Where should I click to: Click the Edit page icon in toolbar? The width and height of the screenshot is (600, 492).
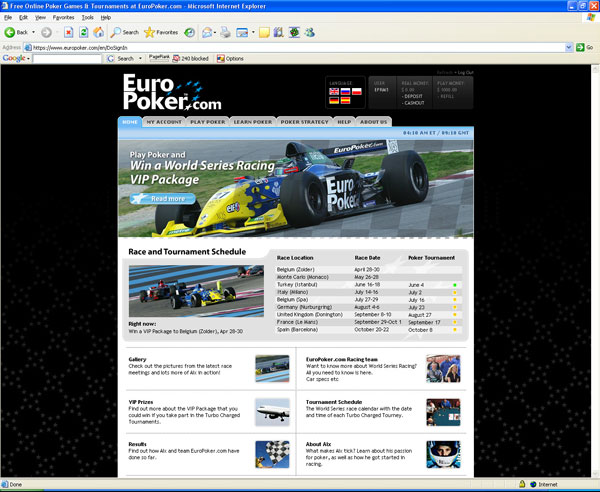(242, 33)
